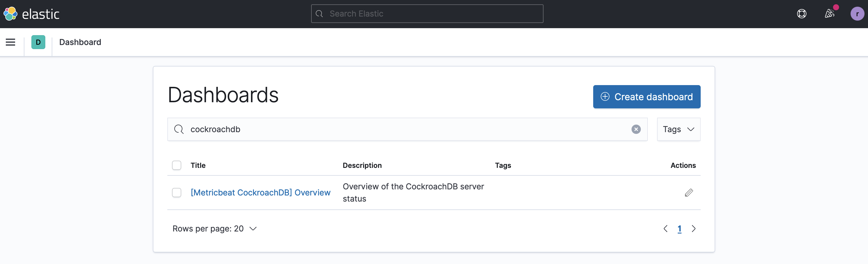Sort the table by the Title column
868x264 pixels.
point(198,165)
